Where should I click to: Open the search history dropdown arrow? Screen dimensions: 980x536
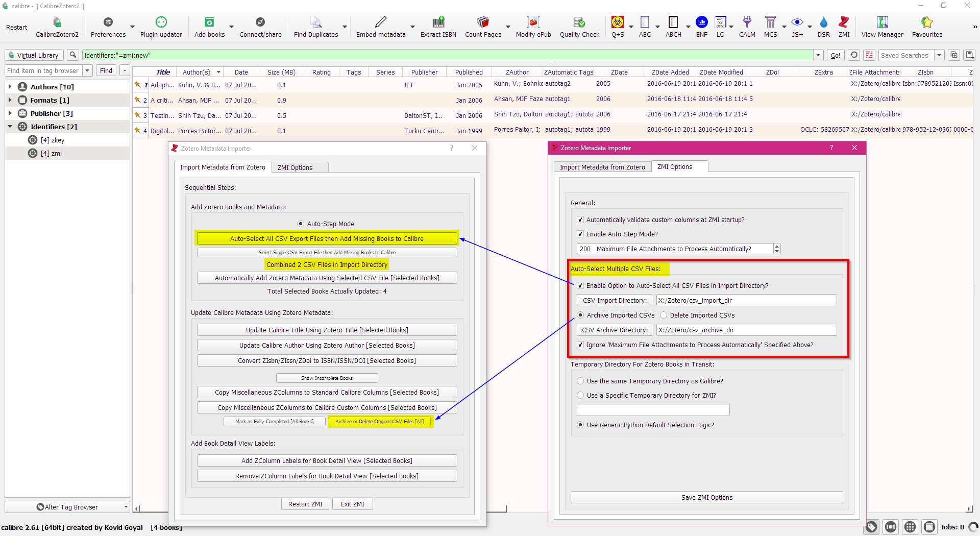pyautogui.click(x=819, y=55)
